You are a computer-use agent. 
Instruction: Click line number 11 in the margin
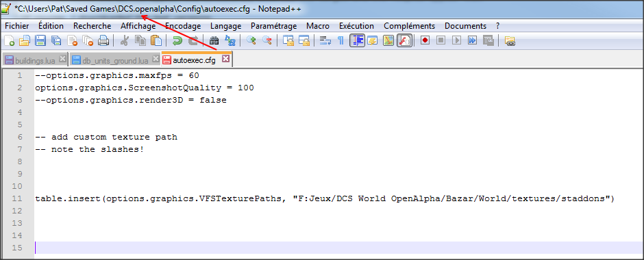[x=17, y=198]
